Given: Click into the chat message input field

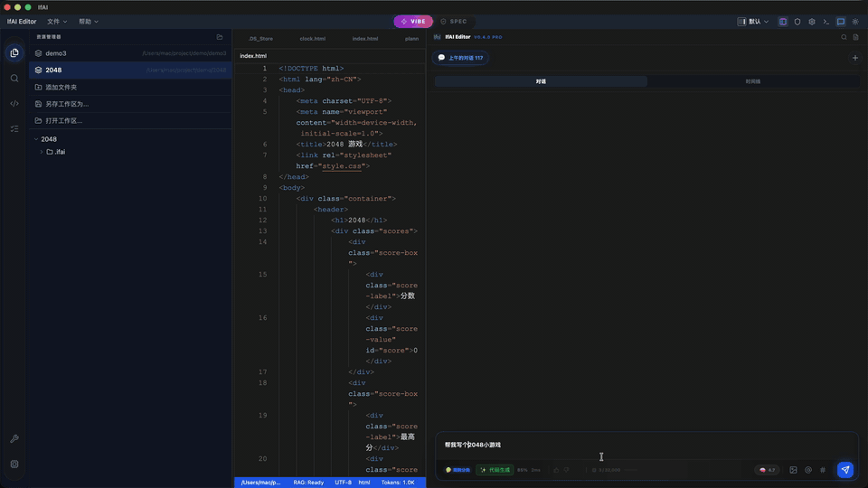Looking at the screenshot, I should tap(646, 446).
